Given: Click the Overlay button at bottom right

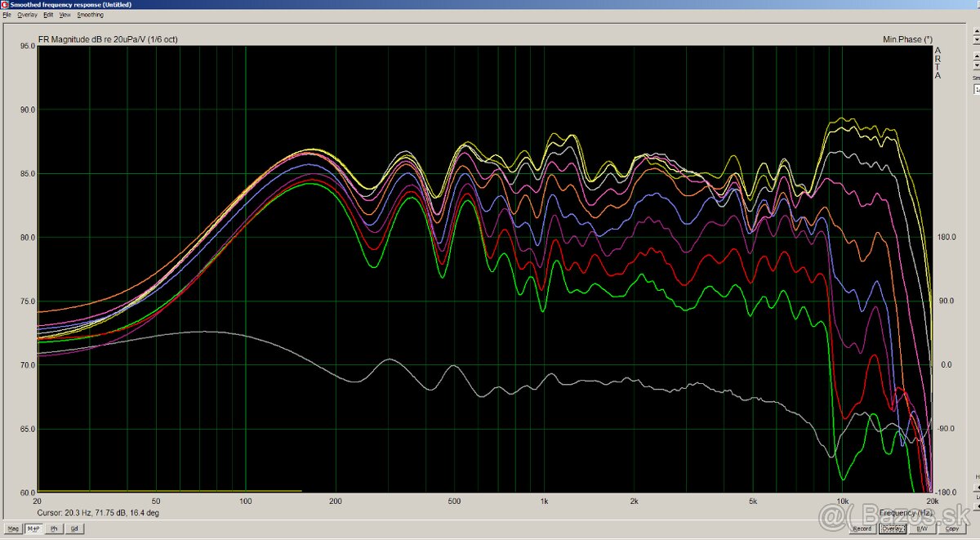Looking at the screenshot, I should click(x=892, y=529).
